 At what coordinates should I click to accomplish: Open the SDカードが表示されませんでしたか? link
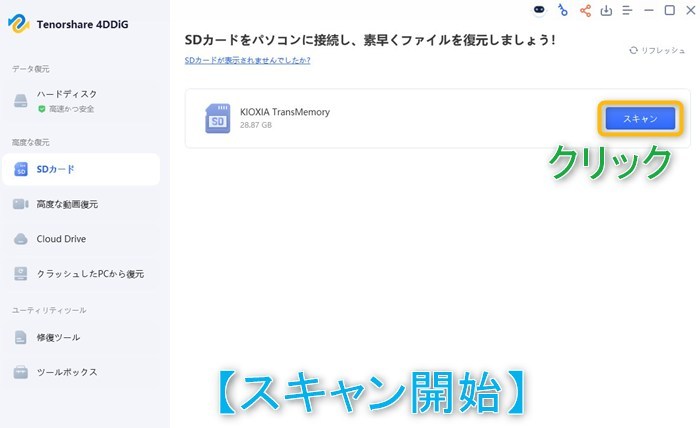click(247, 60)
